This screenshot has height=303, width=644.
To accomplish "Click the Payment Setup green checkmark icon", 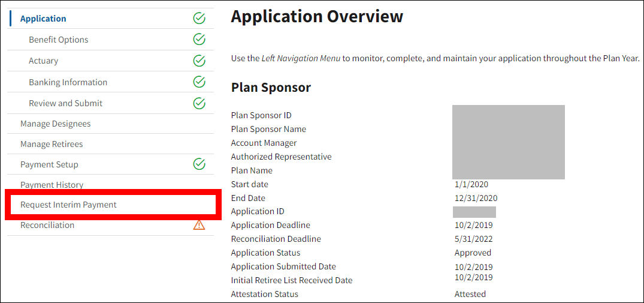I will [199, 164].
